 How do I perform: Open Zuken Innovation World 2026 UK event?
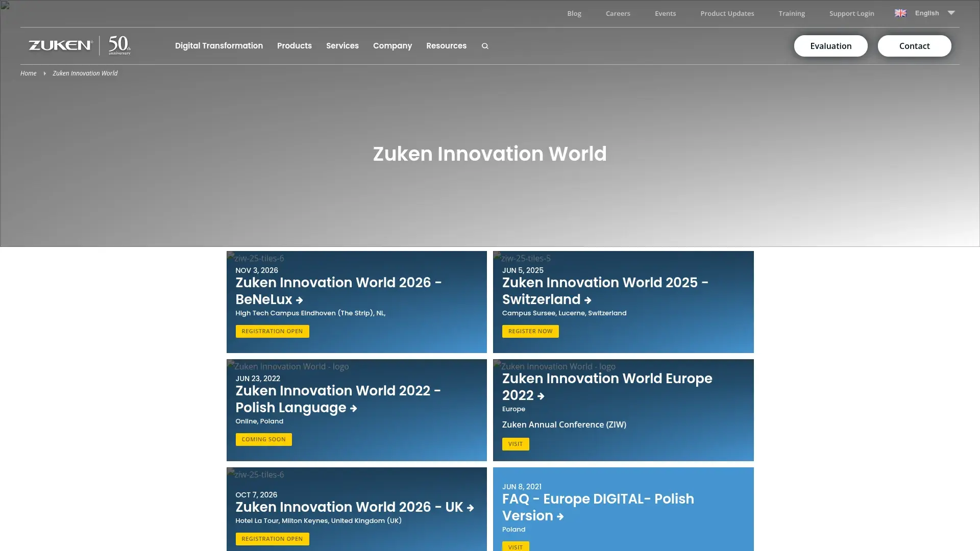355,507
